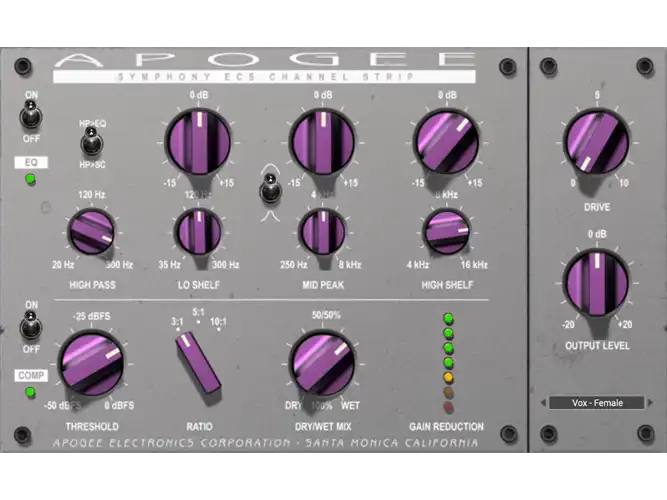This screenshot has height=500, width=667.
Task: Select next preset with right arrow
Action: point(650,403)
